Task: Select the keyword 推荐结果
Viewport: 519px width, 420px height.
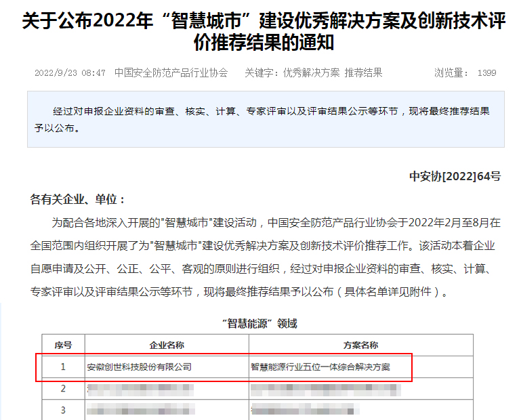Action: [363, 73]
